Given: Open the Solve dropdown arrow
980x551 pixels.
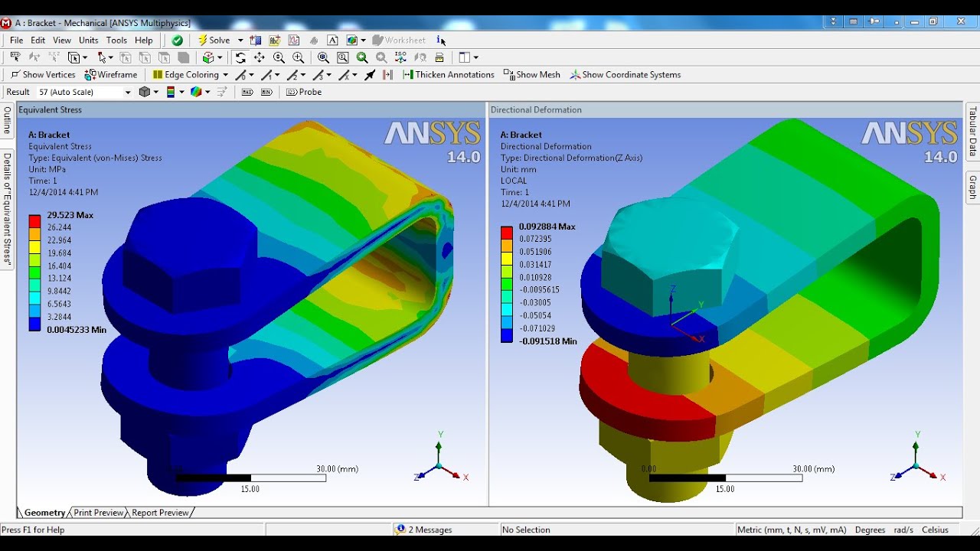Looking at the screenshot, I should coord(240,40).
